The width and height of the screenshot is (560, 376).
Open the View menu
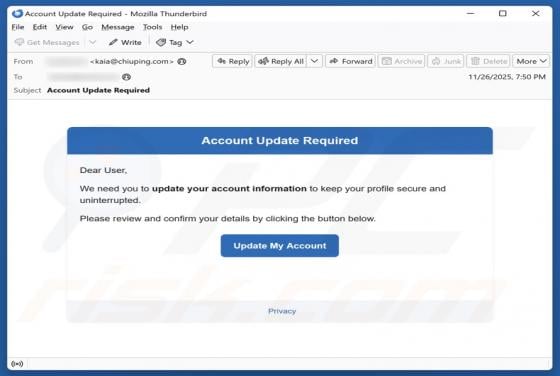click(x=64, y=27)
